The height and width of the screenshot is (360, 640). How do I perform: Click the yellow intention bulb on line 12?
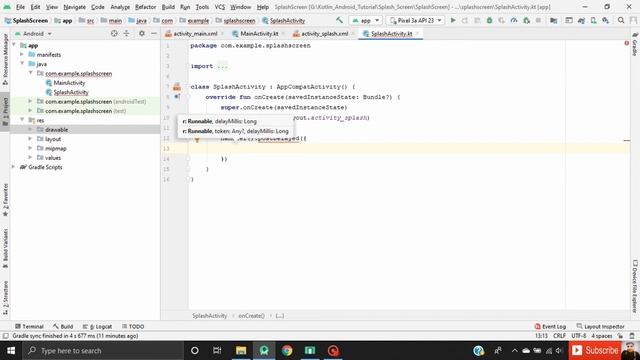tap(197, 140)
